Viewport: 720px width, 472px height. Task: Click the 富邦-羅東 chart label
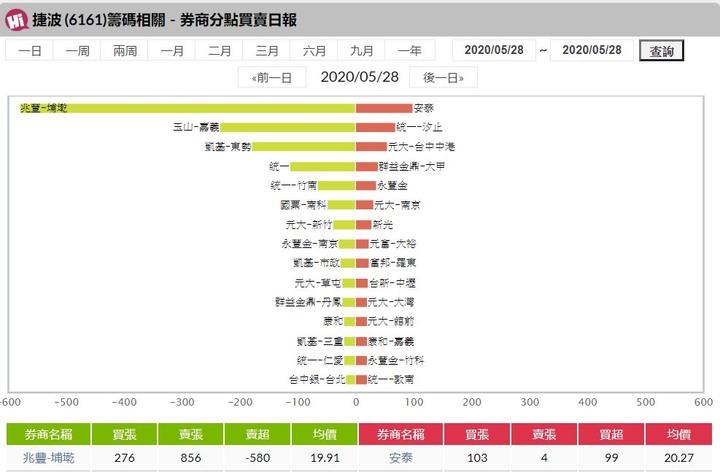coord(393,263)
